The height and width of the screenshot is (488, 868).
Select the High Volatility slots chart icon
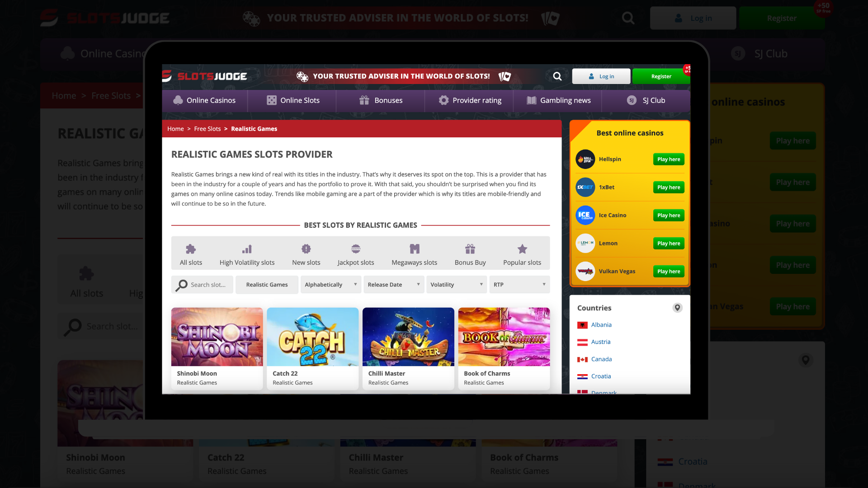247,249
